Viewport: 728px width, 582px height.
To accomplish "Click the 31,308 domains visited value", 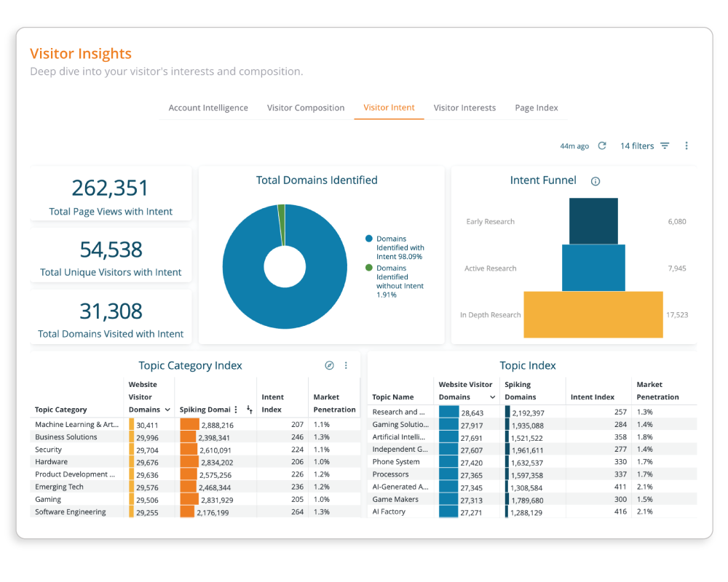I will [x=111, y=311].
